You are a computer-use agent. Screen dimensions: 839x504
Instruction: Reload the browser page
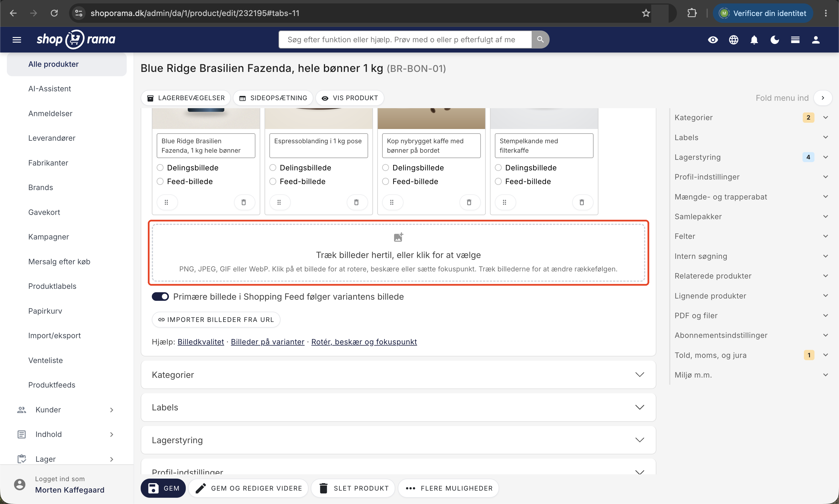[x=54, y=13]
